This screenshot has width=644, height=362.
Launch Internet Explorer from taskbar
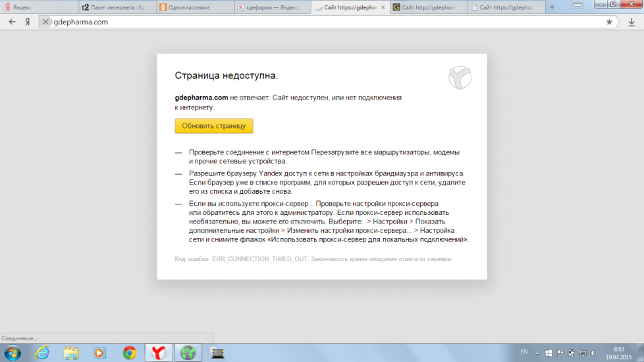(42, 353)
